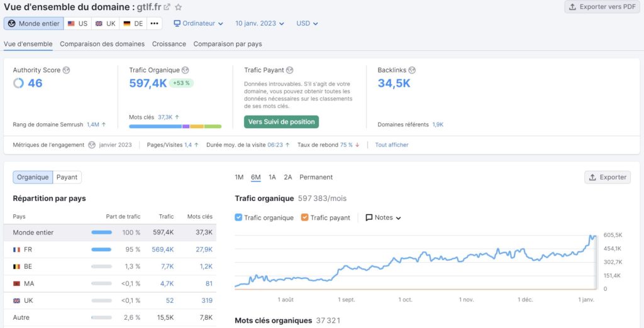Click the keyword distribution color bar
644x328 pixels.
[175, 126]
